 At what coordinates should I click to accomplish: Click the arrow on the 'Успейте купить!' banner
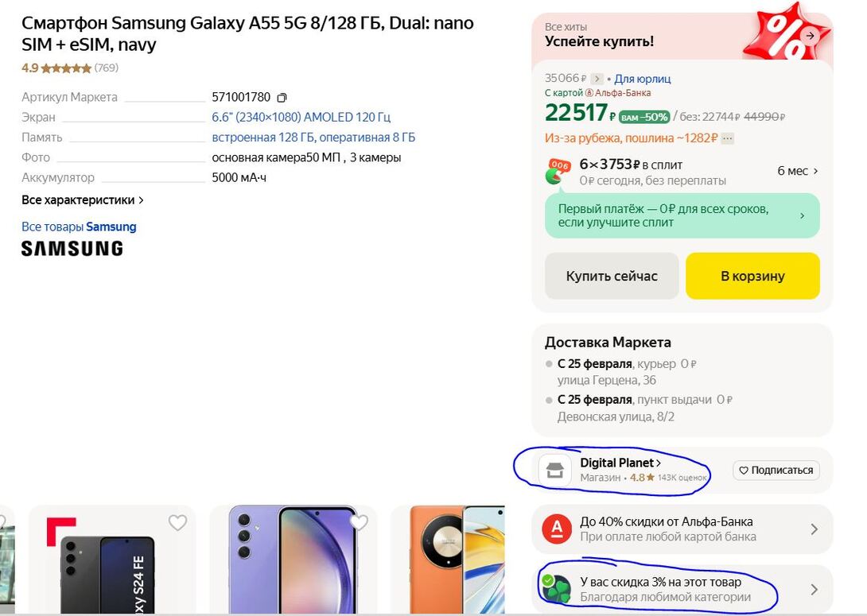810,36
